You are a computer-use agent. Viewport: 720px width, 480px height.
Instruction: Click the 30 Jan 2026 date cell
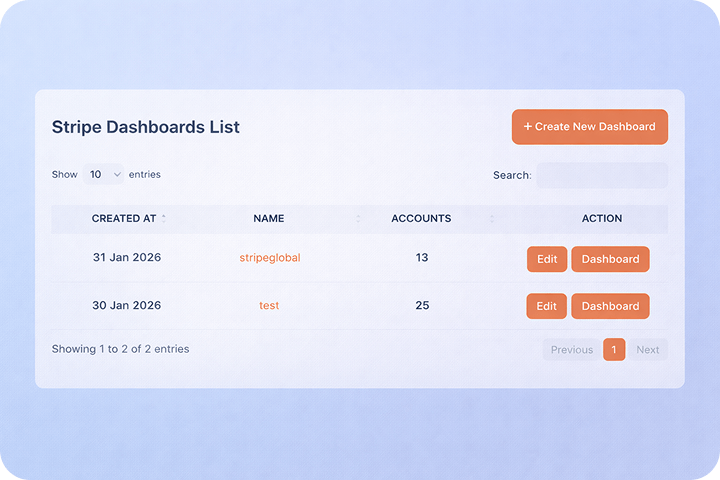click(x=127, y=306)
